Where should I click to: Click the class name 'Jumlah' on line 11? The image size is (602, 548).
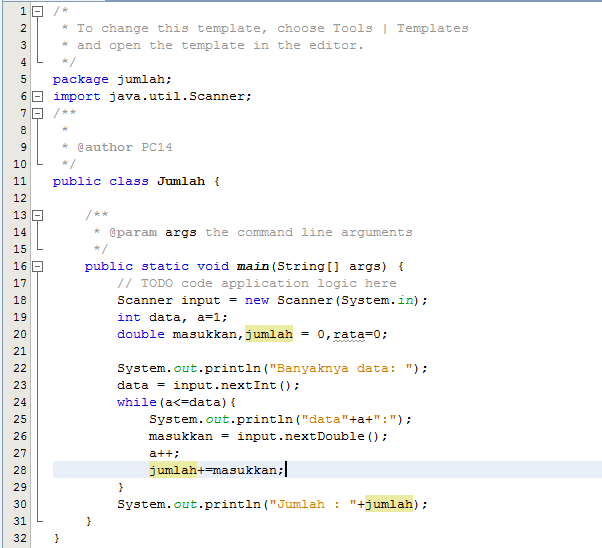point(181,181)
